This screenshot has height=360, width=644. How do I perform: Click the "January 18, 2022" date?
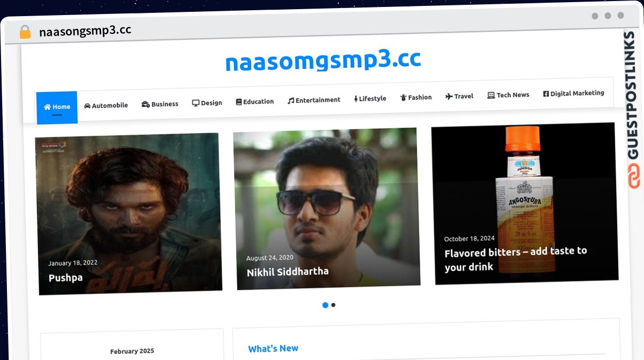coord(73,263)
